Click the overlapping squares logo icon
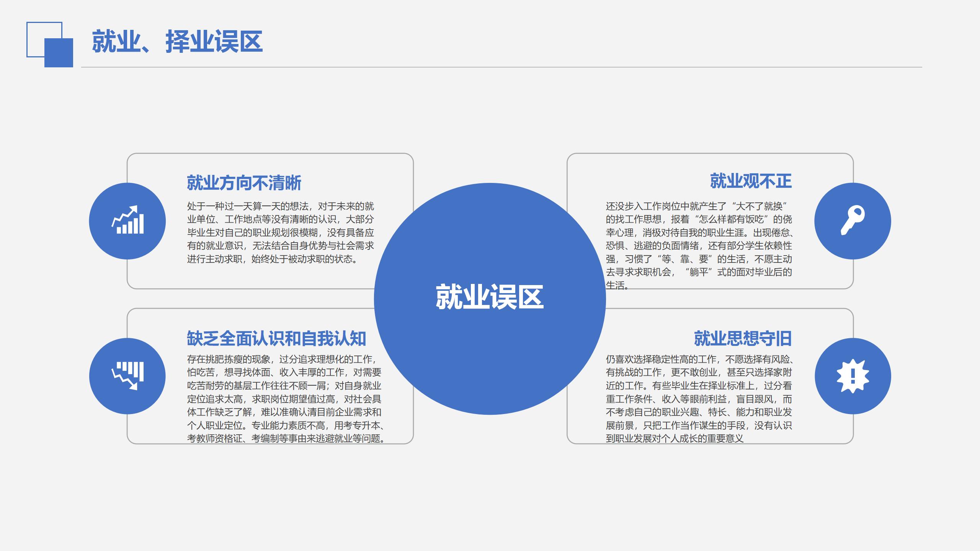This screenshot has height=551, width=980. (x=50, y=44)
